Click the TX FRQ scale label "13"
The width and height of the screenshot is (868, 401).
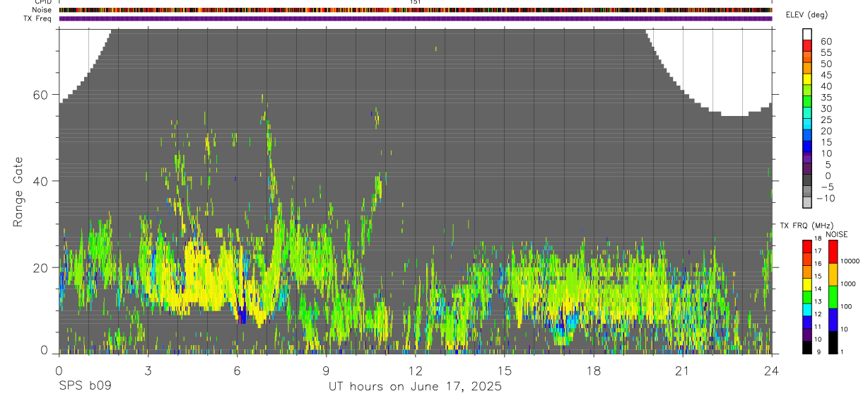click(818, 301)
